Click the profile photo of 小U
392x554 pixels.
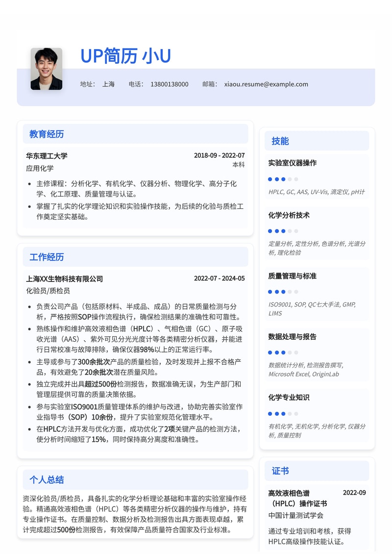click(x=47, y=69)
